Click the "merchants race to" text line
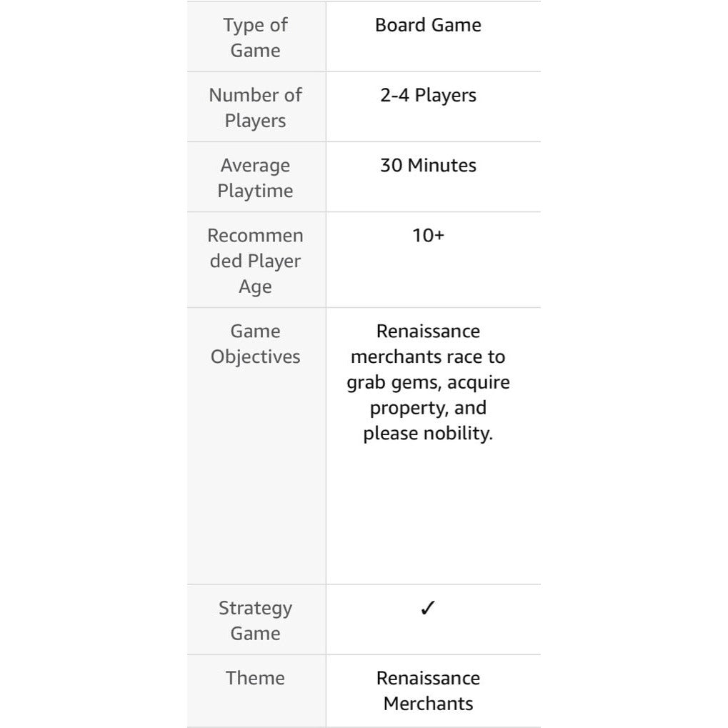The width and height of the screenshot is (728, 728). (428, 356)
